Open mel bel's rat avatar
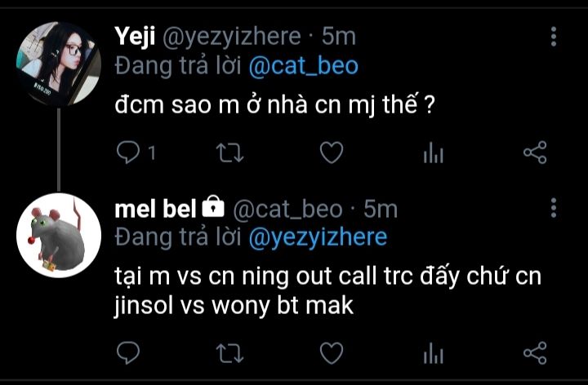The width and height of the screenshot is (588, 385). [x=59, y=236]
